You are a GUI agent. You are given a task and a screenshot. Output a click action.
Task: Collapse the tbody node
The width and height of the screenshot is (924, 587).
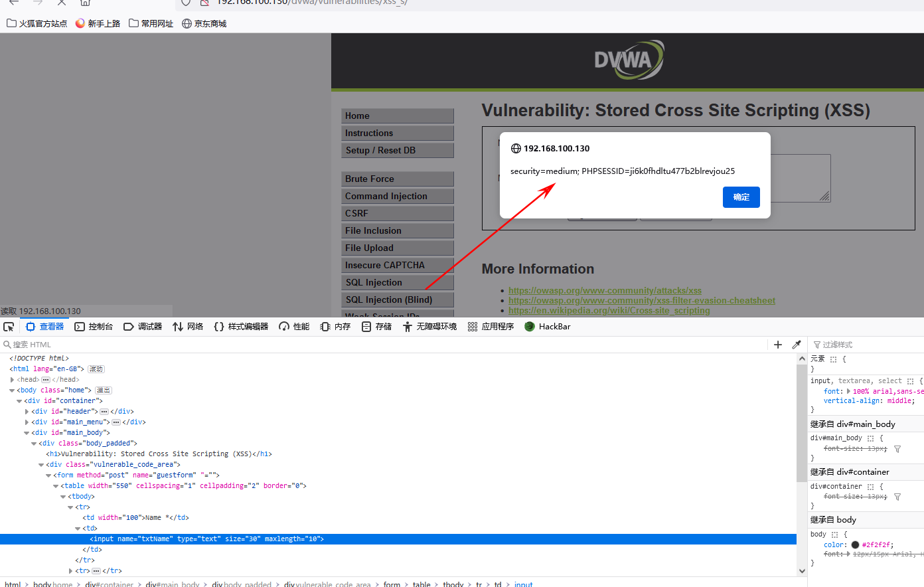pos(63,497)
